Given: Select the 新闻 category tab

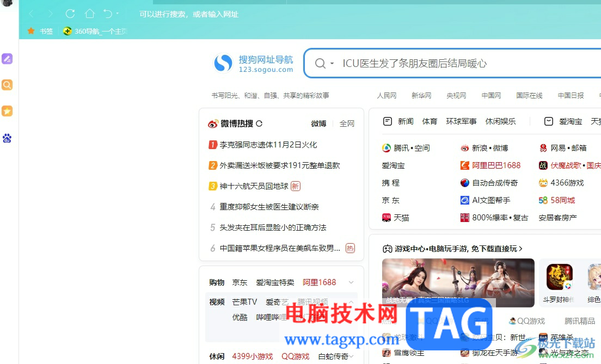Looking at the screenshot, I should click(406, 121).
